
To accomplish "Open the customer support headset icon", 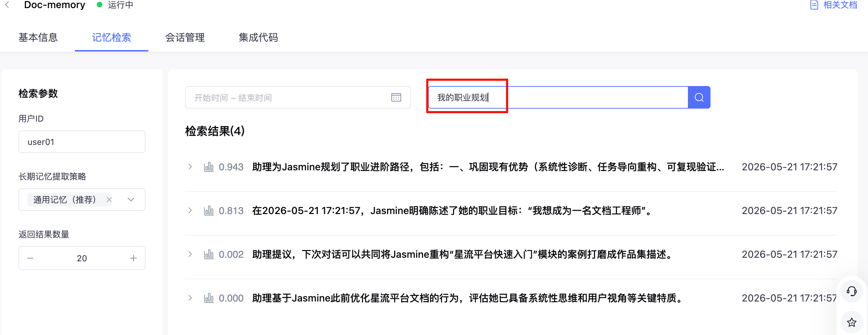I will [851, 291].
